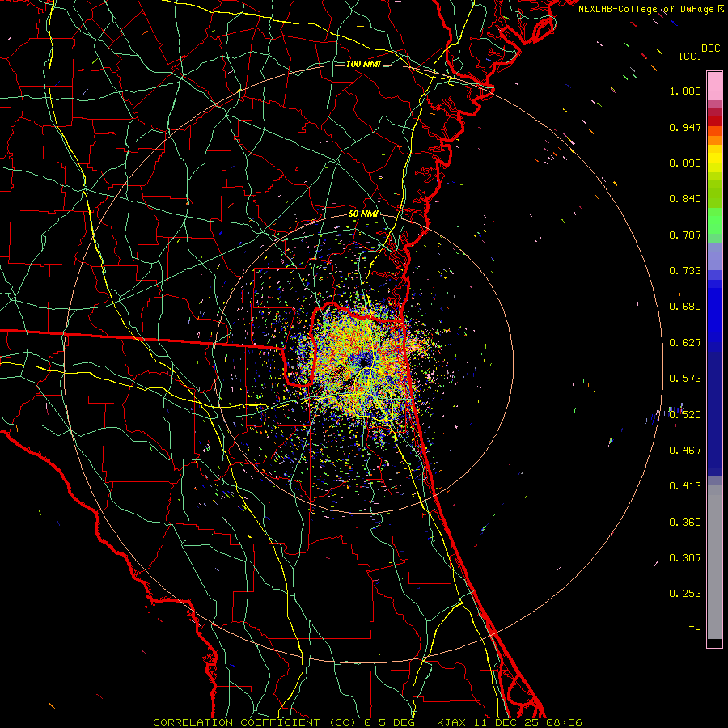Image resolution: width=728 pixels, height=728 pixels.
Task: Click the NEXLAB-College of DuPage credit text
Action: click(650, 9)
